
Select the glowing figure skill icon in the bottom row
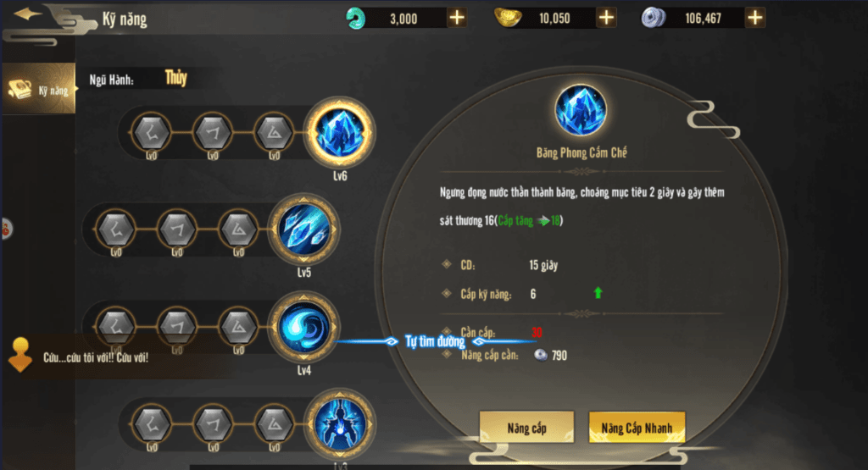coord(339,424)
